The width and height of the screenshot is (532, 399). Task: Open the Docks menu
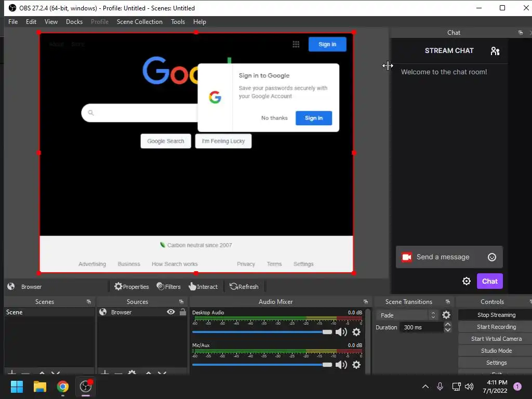coord(74,22)
